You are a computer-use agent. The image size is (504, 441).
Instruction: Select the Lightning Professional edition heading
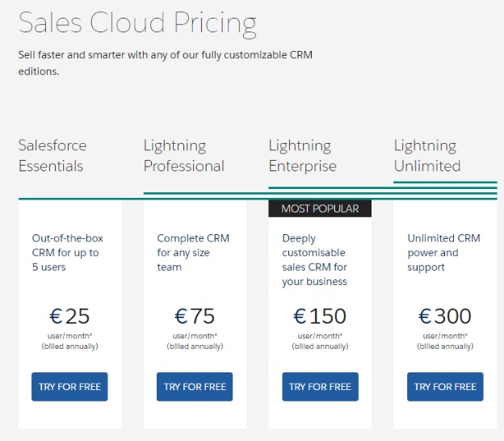click(183, 156)
